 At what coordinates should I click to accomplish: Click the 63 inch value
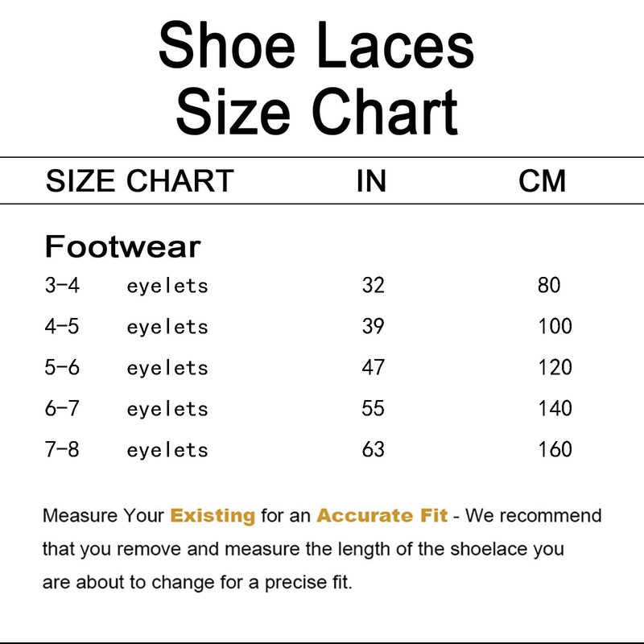point(374,449)
